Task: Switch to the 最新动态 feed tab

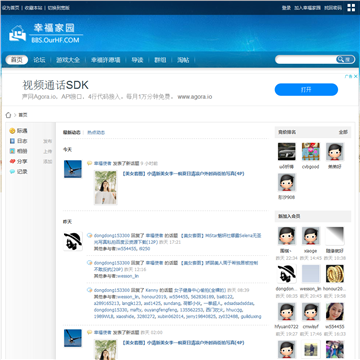Action: point(72,132)
